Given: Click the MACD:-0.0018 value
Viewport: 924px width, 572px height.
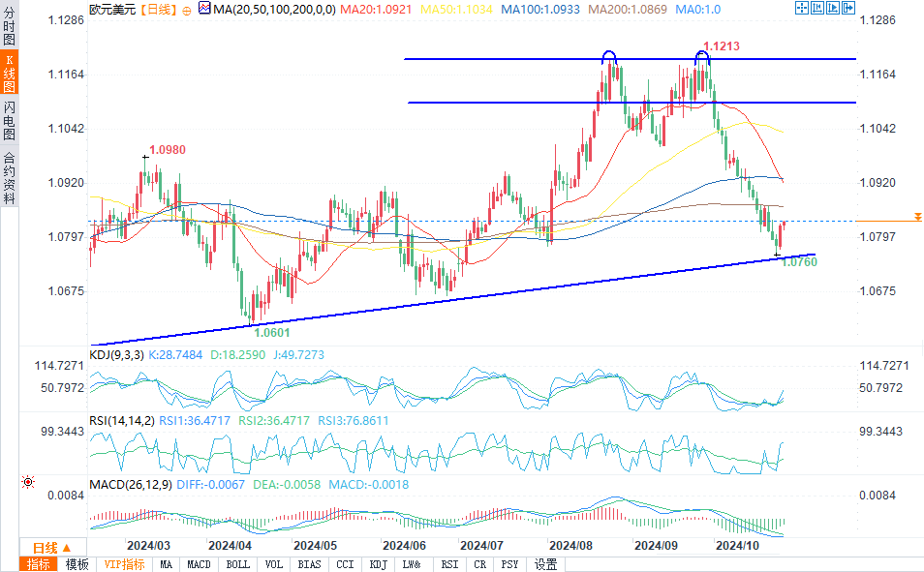Looking at the screenshot, I should tap(368, 484).
